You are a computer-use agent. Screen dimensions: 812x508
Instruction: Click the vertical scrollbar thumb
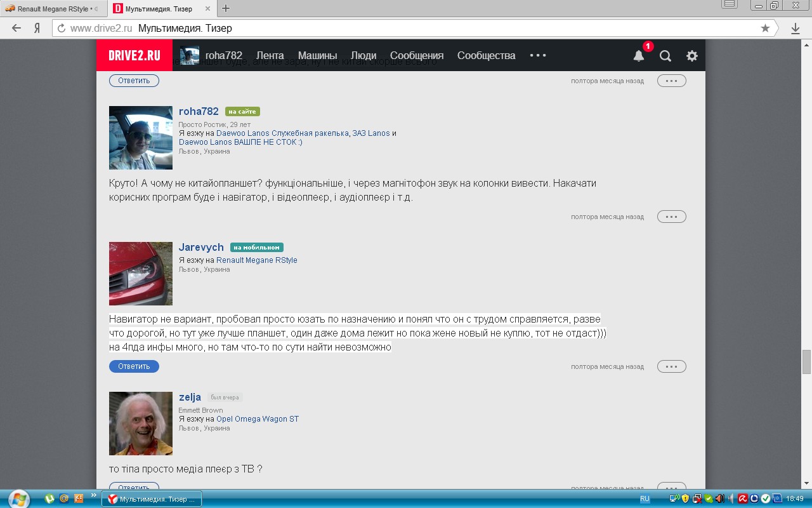click(x=806, y=362)
